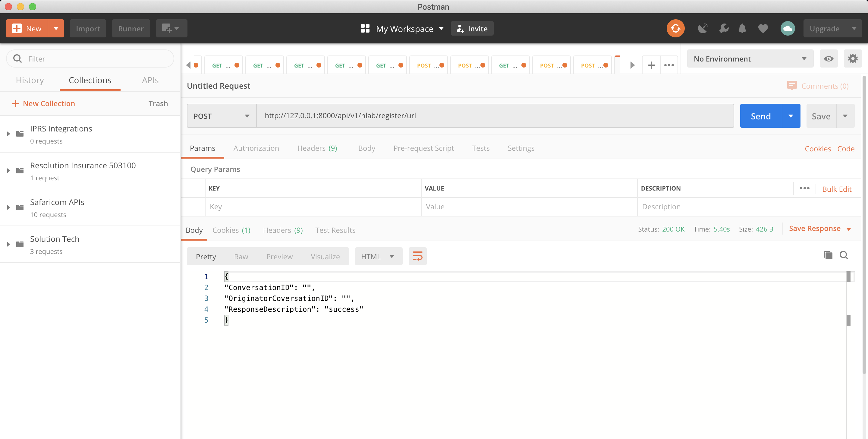Click the heart icon in header
Viewport: 868px width, 439px height.
coord(763,28)
